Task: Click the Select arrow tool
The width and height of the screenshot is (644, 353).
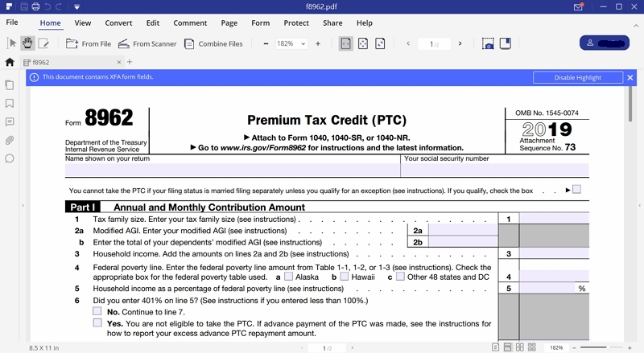Action: 12,43
